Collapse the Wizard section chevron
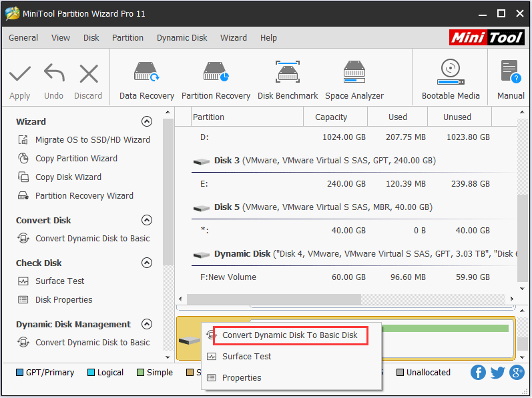 click(x=147, y=121)
